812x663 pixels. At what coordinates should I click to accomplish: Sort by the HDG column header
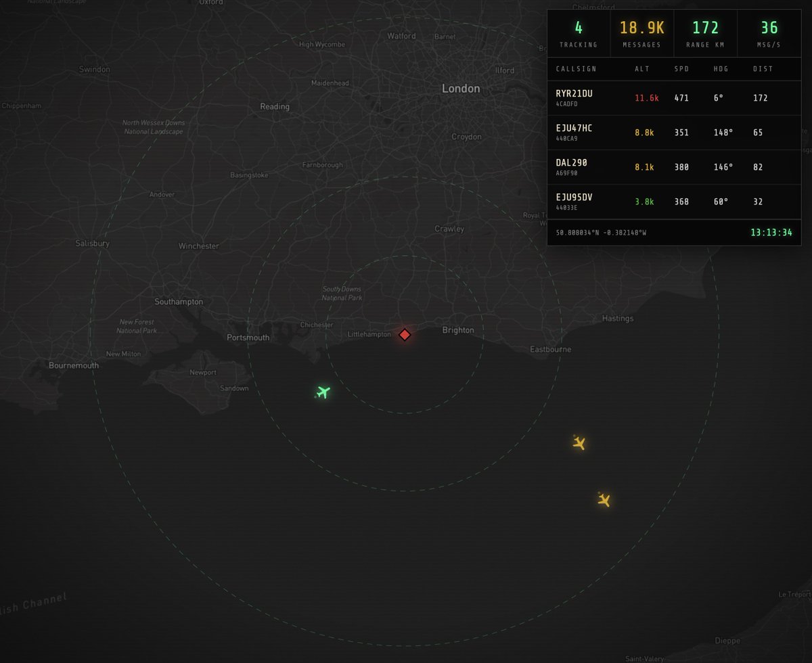click(x=721, y=69)
